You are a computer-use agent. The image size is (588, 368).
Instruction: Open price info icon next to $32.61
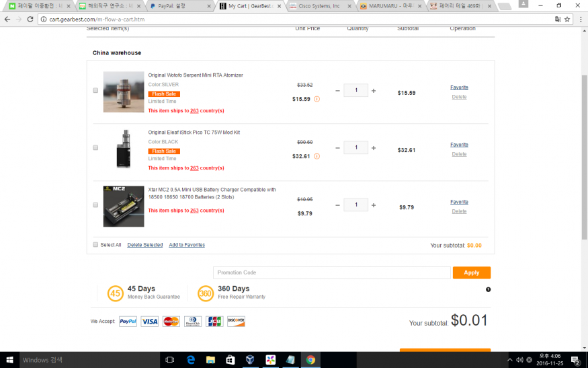tap(317, 156)
